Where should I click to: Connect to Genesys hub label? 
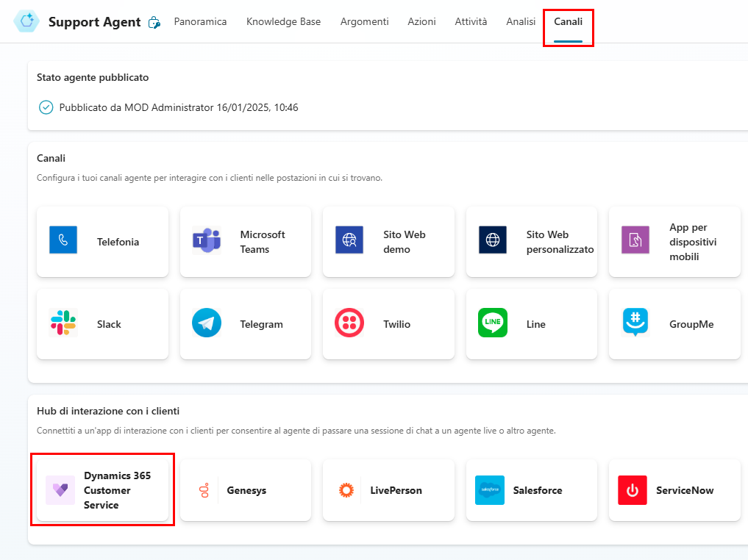point(246,490)
